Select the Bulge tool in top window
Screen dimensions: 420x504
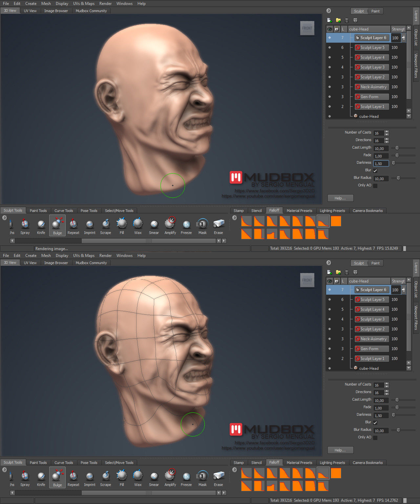point(57,226)
